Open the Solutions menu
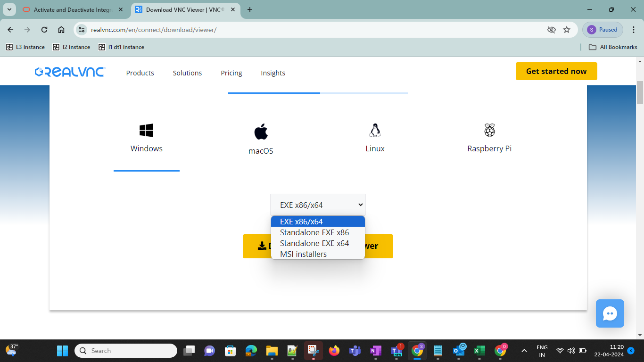This screenshot has height=362, width=644. 187,73
